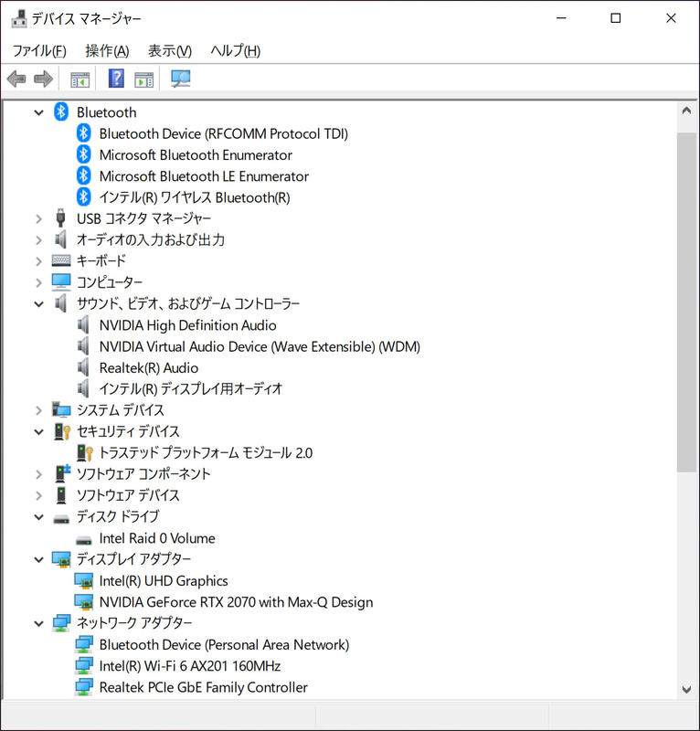The height and width of the screenshot is (731, 700).
Task: Click the セキュリティ デバイス key icon
Action: (x=61, y=431)
